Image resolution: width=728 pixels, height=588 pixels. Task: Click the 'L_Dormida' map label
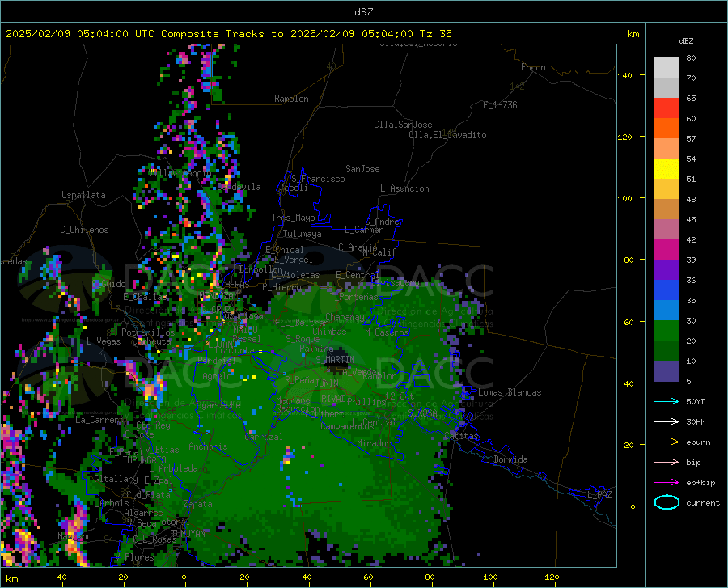click(505, 459)
